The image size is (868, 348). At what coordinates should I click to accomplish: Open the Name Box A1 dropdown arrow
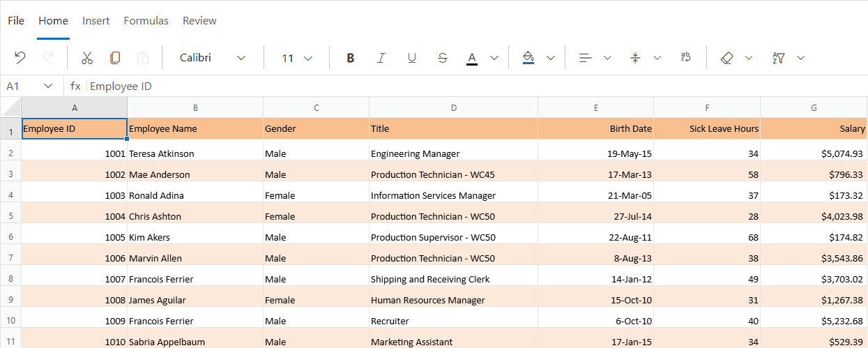coord(48,86)
